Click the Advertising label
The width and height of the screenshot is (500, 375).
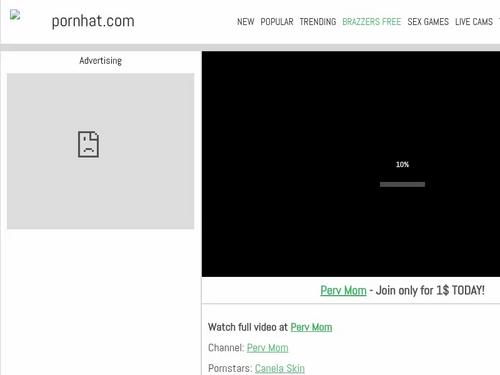100,61
